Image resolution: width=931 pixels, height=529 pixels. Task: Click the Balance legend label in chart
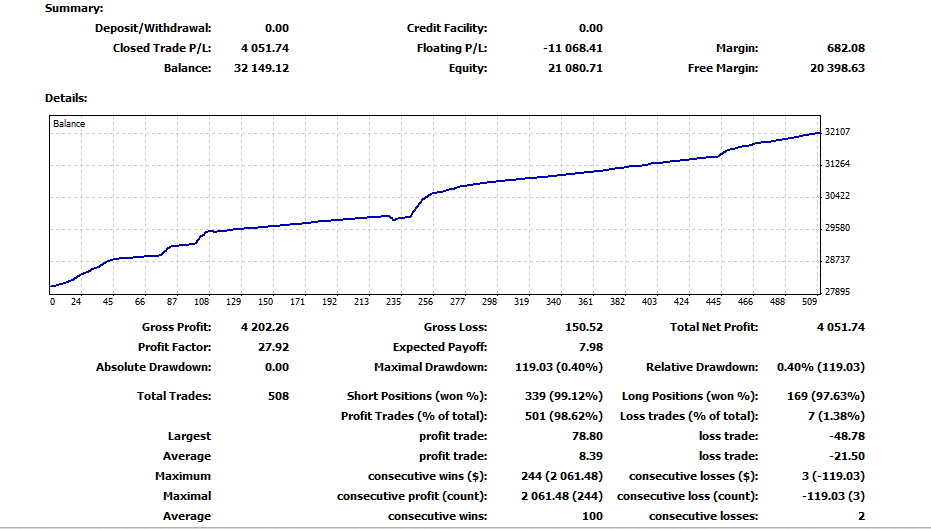pos(69,124)
